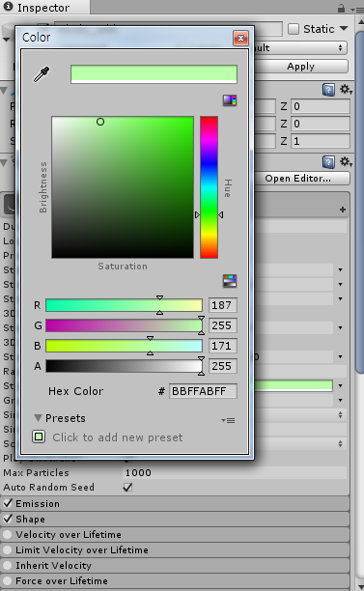The width and height of the screenshot is (364, 591).
Task: Click the green start color swatch in Inspector
Action: coord(294,385)
